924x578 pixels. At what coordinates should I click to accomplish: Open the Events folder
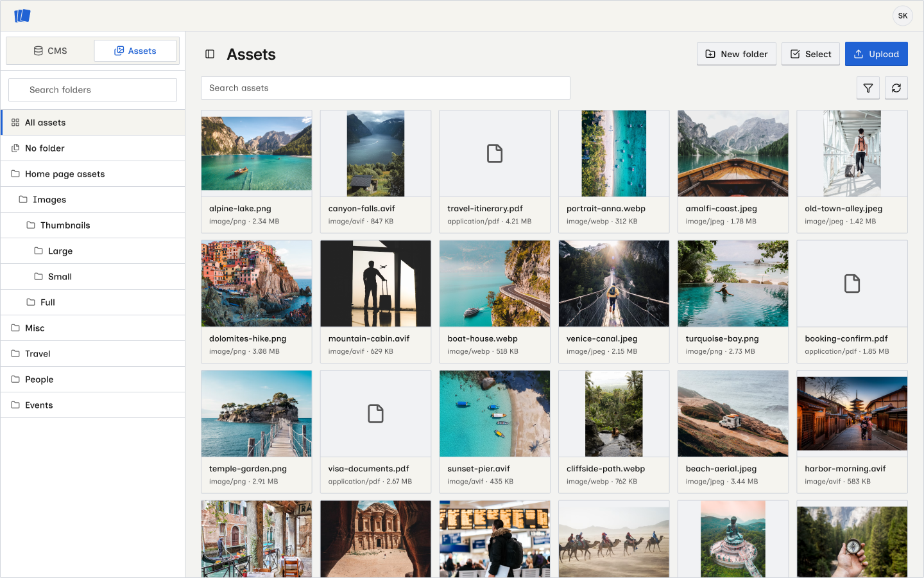click(93, 405)
